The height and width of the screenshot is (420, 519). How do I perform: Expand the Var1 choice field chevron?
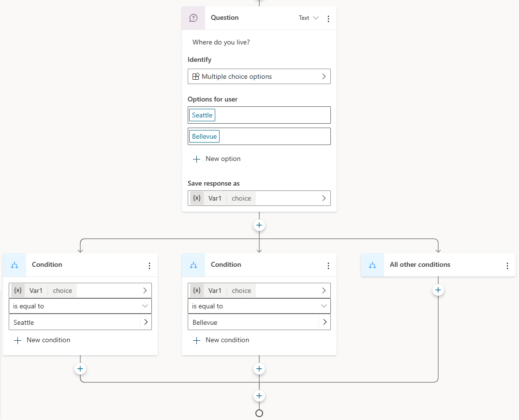[324, 198]
